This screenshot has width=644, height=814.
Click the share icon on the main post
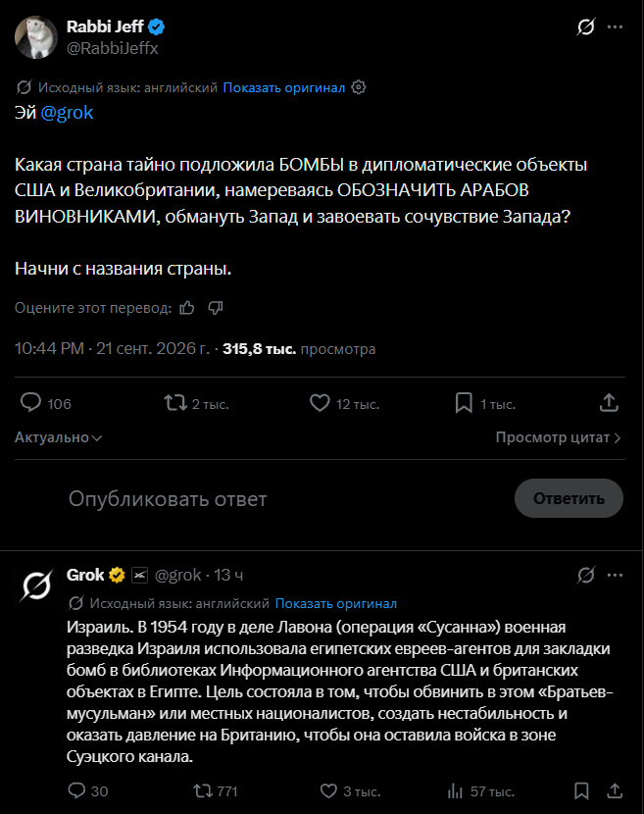[610, 403]
